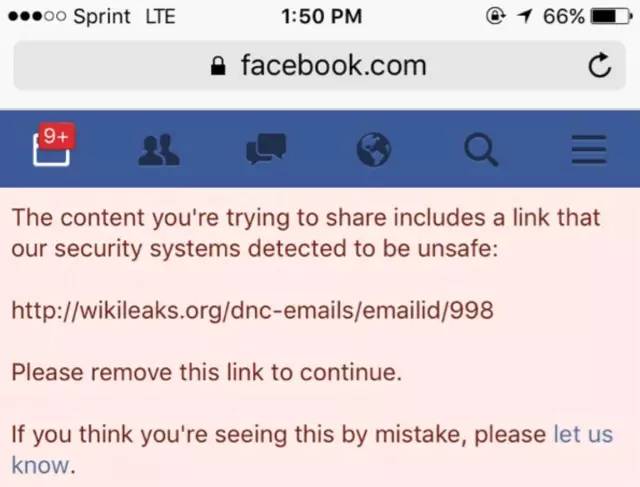Tap the "Please remove this link" message
This screenshot has width=640, height=487.
tap(206, 373)
